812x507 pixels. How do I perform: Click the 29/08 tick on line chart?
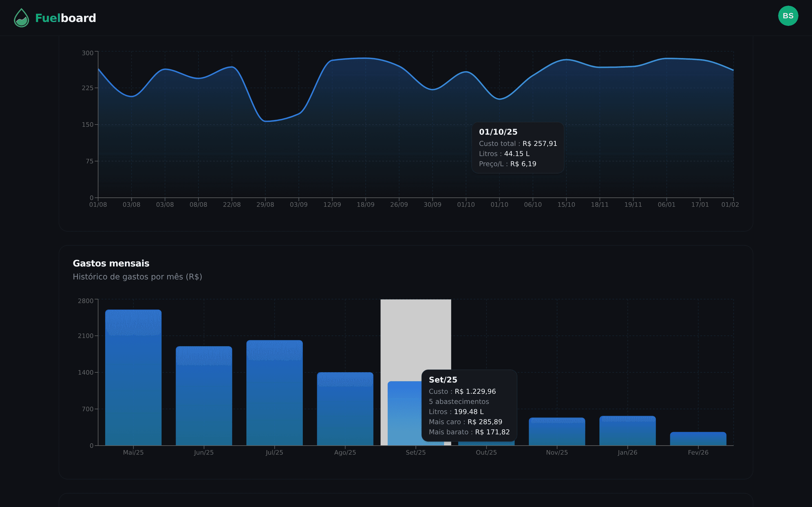[x=265, y=204]
